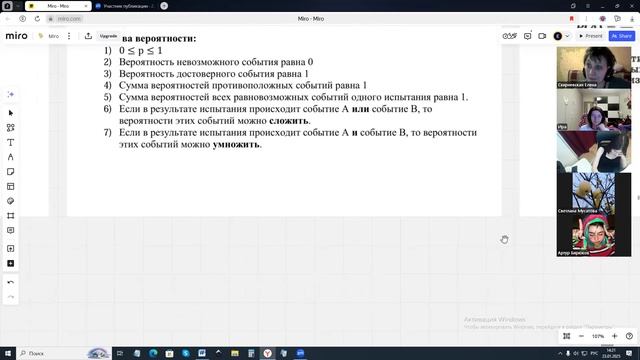Click the top participant's video thumbnail

(594, 67)
